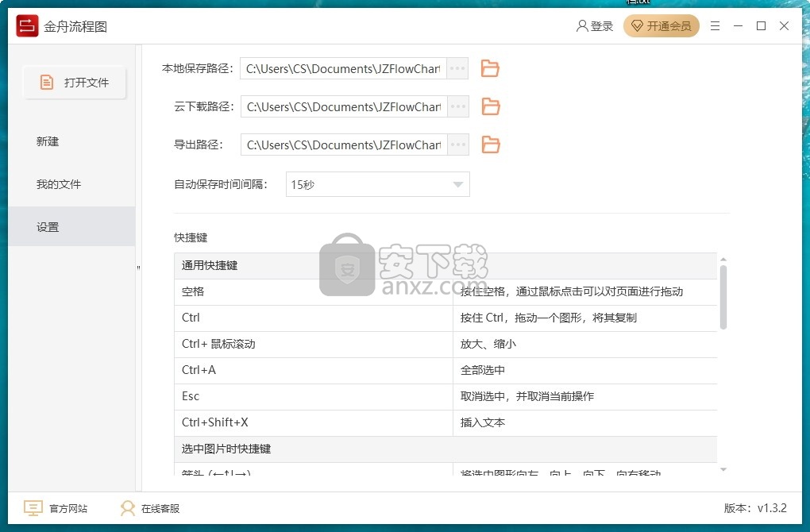
Task: Click the 按住 Ctrl,拖动一个图形 description cell
Action: pyautogui.click(x=585, y=318)
